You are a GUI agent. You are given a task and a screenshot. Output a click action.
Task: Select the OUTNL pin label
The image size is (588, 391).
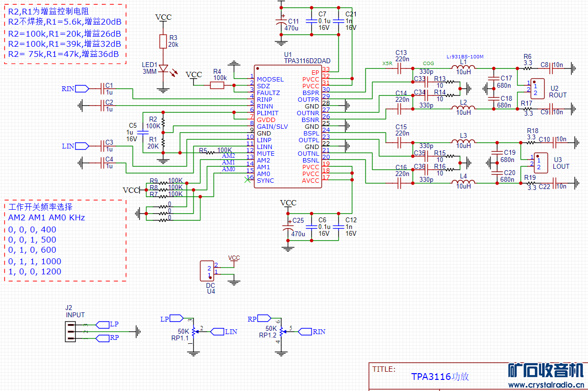(308, 153)
